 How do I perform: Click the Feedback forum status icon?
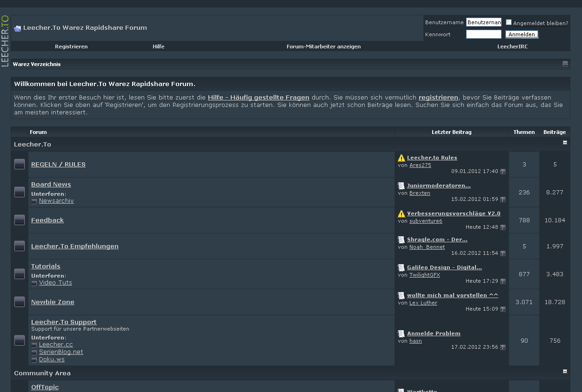(x=20, y=220)
